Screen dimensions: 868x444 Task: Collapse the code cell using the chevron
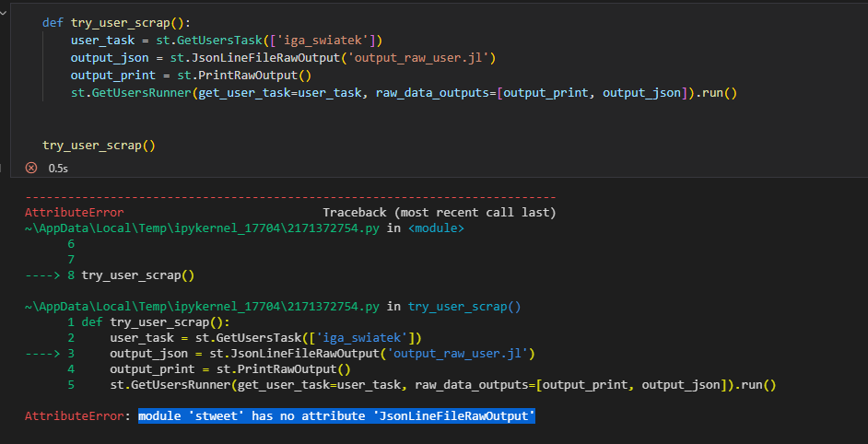(x=3, y=13)
